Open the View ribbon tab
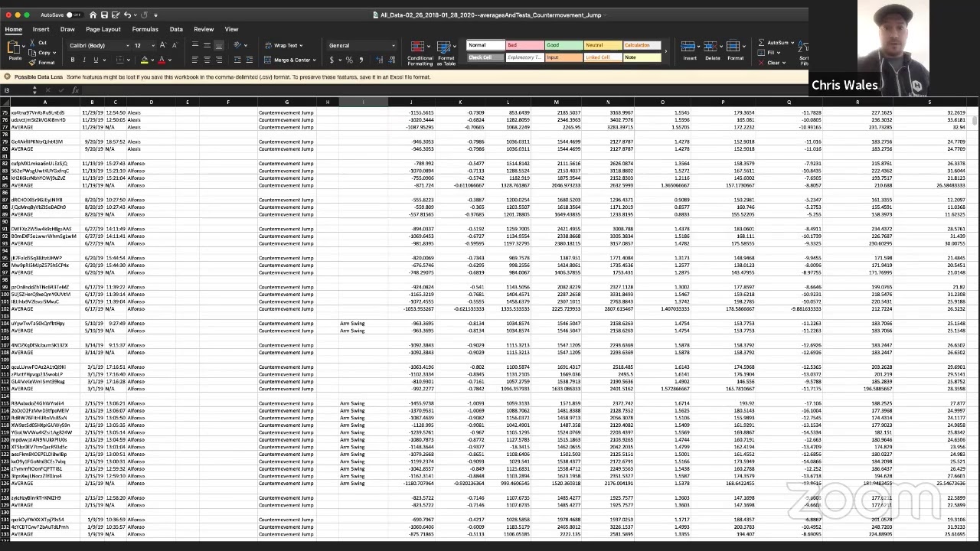 point(231,29)
